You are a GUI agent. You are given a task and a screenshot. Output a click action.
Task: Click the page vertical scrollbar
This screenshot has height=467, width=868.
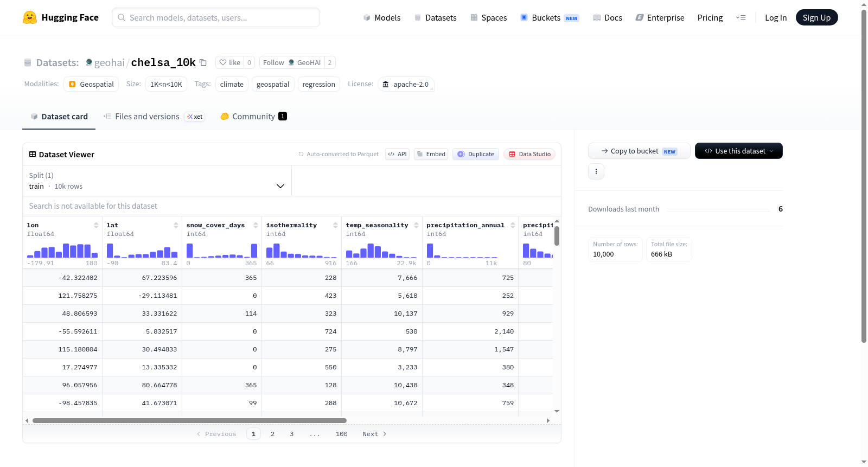click(x=864, y=176)
